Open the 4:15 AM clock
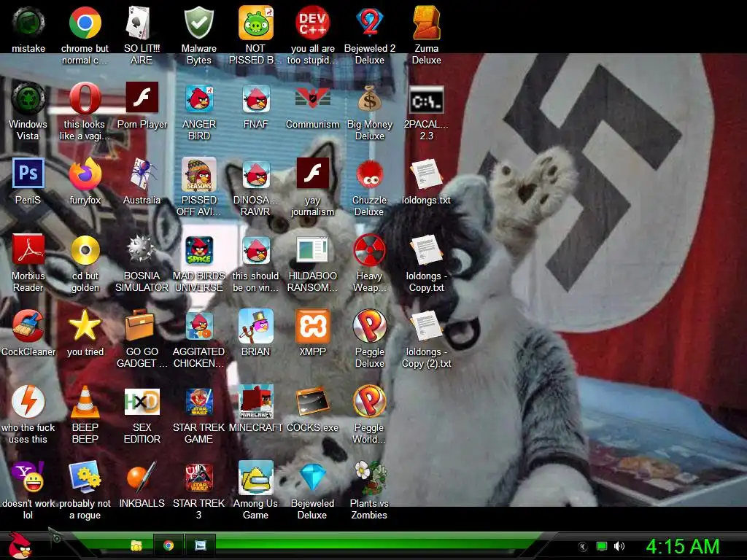The height and width of the screenshot is (560, 747). [x=683, y=547]
